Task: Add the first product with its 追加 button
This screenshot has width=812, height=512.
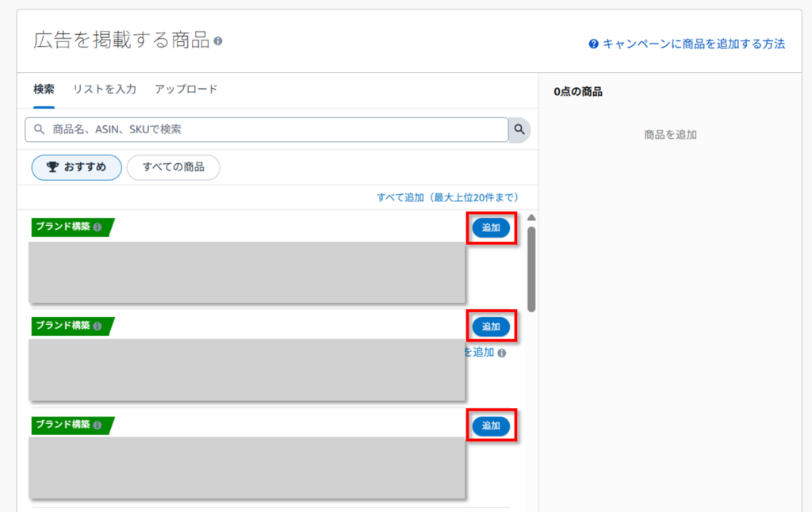Action: 491,227
